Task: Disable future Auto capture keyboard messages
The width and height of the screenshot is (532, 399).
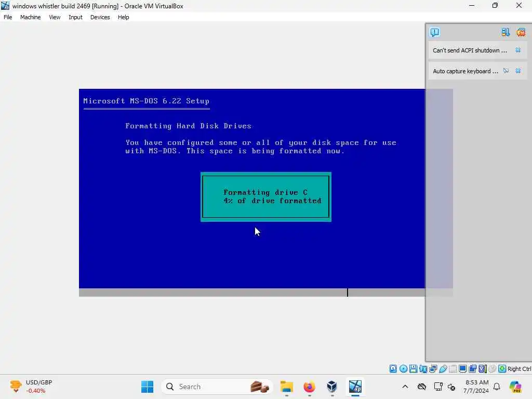Action: click(506, 71)
